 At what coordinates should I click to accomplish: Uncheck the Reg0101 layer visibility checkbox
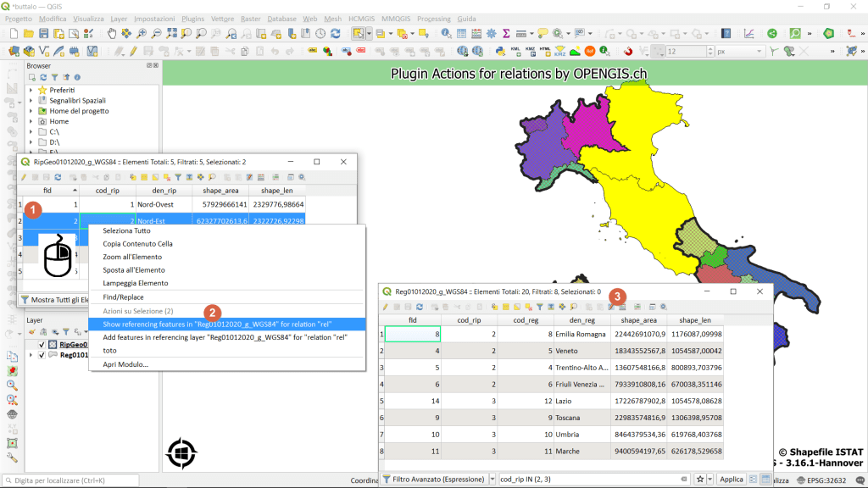42,355
